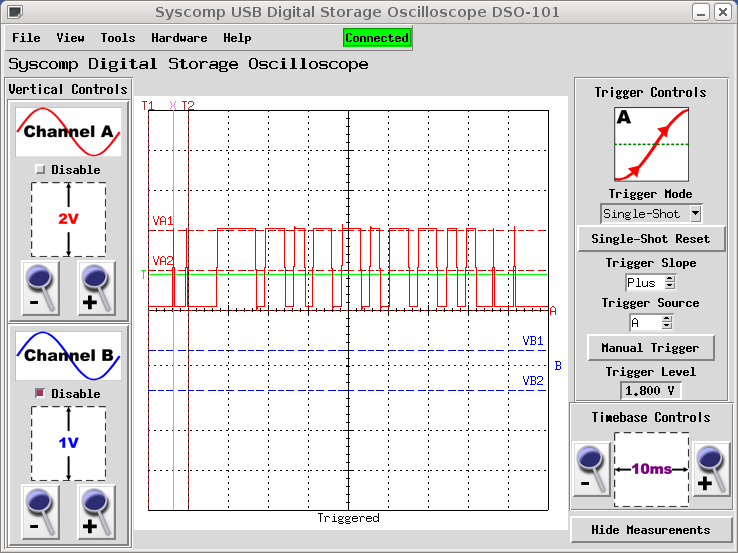
Task: Change the Trigger Source A spinner
Action: (667, 323)
